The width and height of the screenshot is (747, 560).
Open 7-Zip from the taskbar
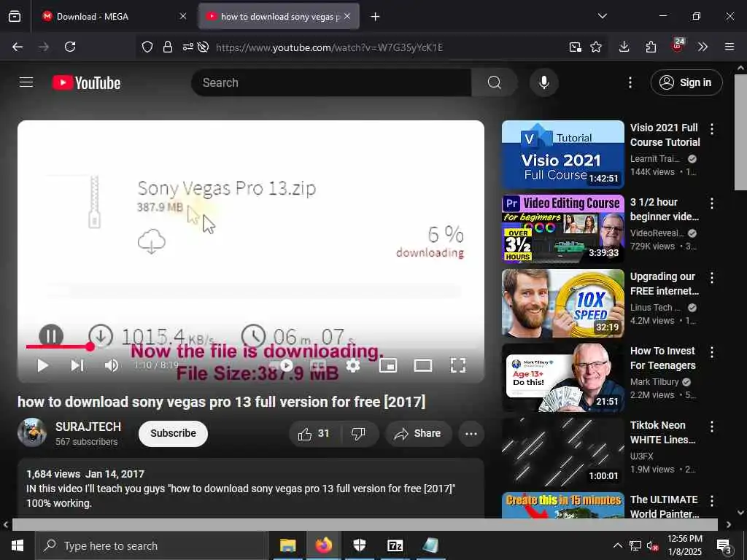pyautogui.click(x=395, y=545)
